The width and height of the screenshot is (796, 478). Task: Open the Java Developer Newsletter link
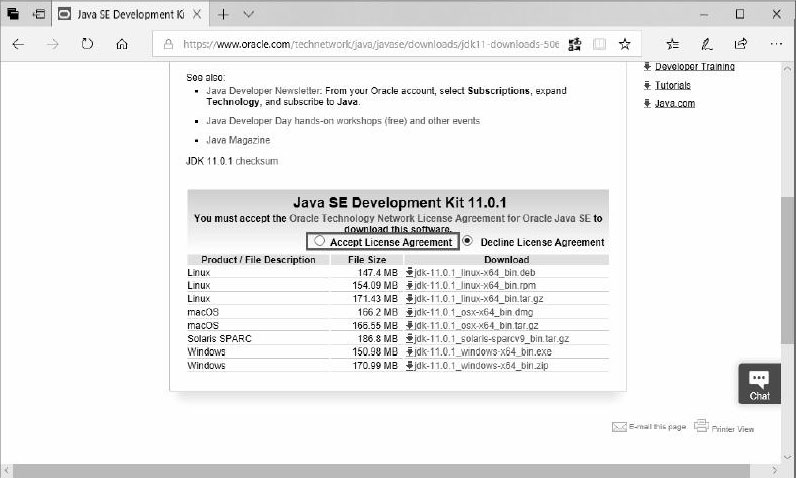click(263, 91)
